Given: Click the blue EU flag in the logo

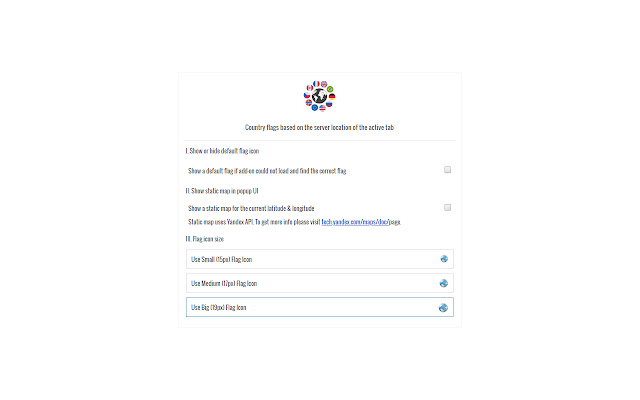Looking at the screenshot, I should click(315, 107).
